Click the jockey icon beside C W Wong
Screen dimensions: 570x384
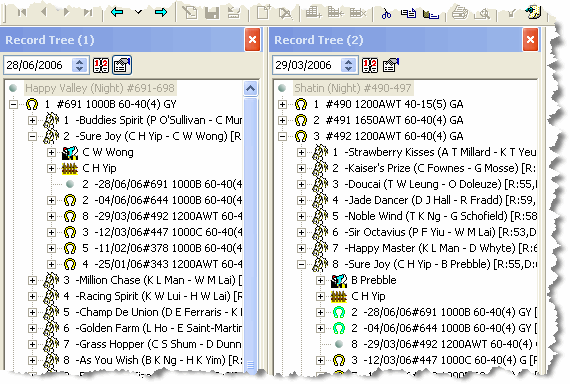pos(70,152)
